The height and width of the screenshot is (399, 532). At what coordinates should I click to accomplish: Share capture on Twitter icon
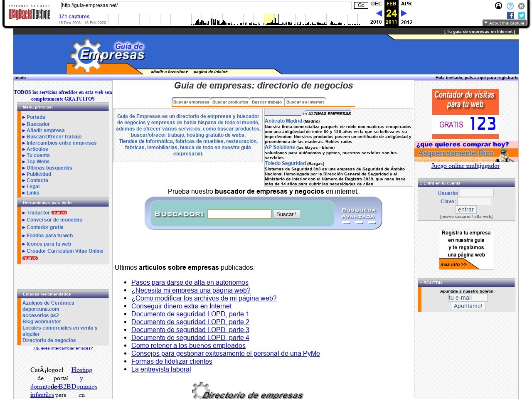coord(521,15)
